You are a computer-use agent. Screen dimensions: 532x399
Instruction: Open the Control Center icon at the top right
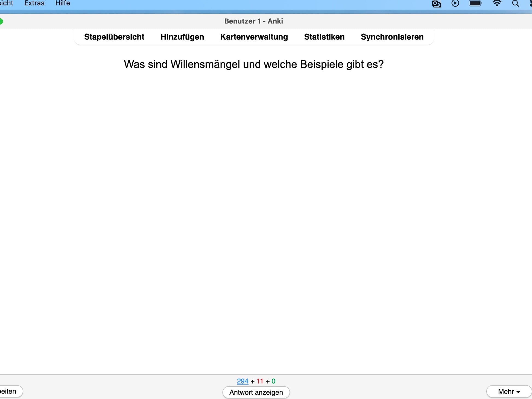pos(530,3)
